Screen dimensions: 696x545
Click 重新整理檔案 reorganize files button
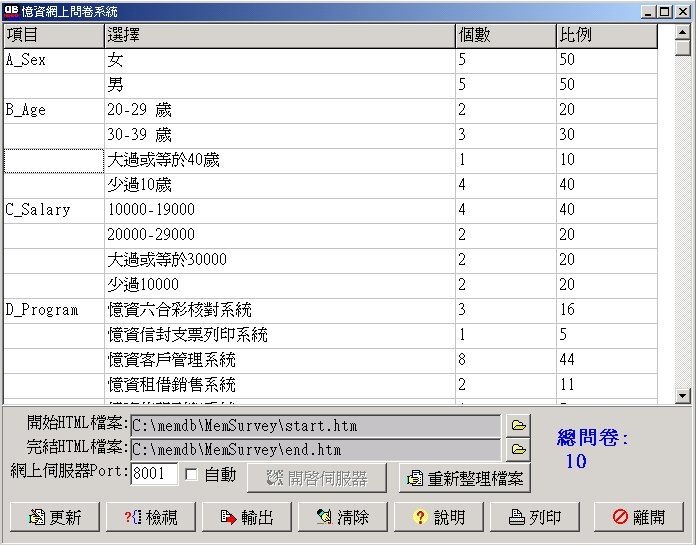click(465, 478)
